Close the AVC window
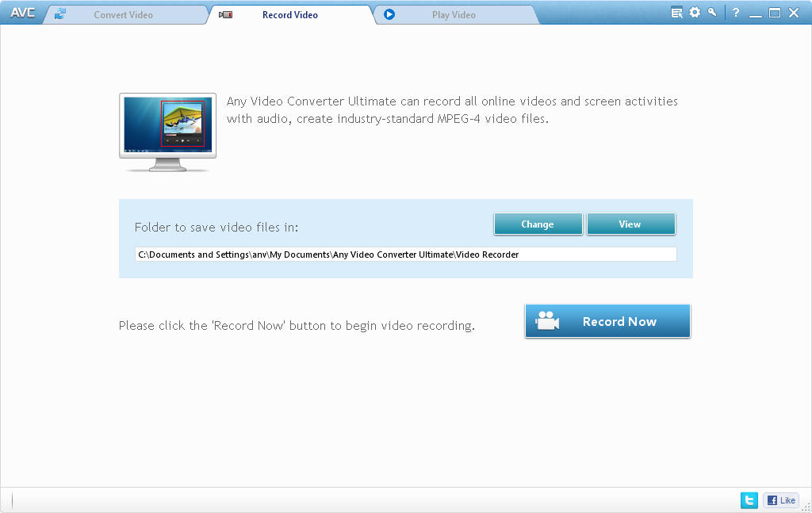This screenshot has width=812, height=513. tap(794, 13)
